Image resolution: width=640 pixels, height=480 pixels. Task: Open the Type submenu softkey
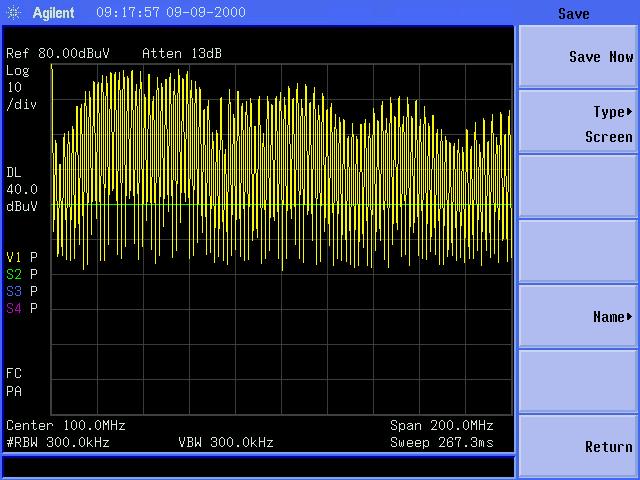coord(577,124)
